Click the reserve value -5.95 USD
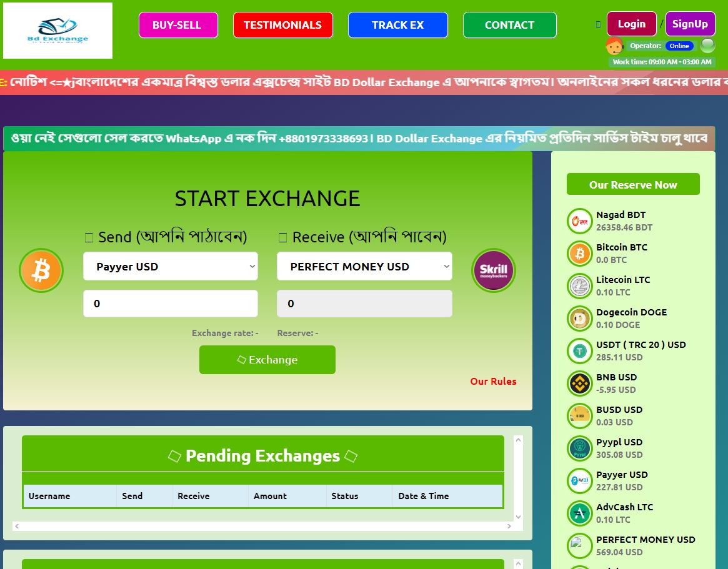The height and width of the screenshot is (569, 728). point(616,390)
